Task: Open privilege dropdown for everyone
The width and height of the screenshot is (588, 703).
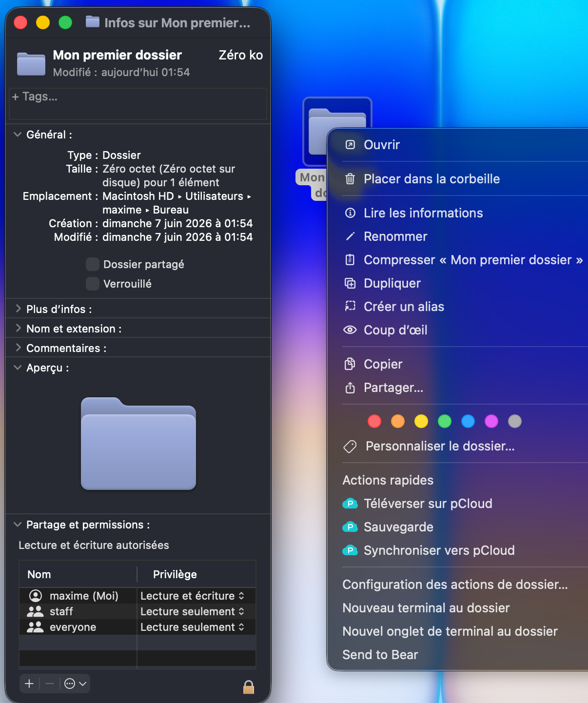Action: 193,627
